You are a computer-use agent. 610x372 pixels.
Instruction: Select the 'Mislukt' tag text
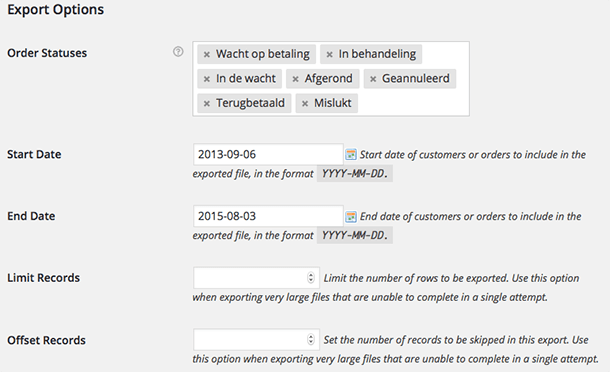333,103
